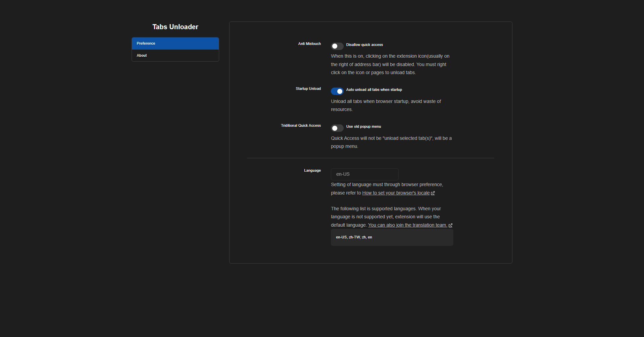
Task: Click the external link icon after translation team
Action: pos(450,225)
